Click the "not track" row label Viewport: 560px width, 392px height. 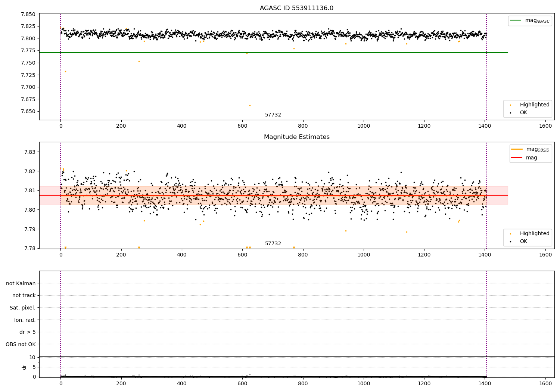(x=24, y=295)
